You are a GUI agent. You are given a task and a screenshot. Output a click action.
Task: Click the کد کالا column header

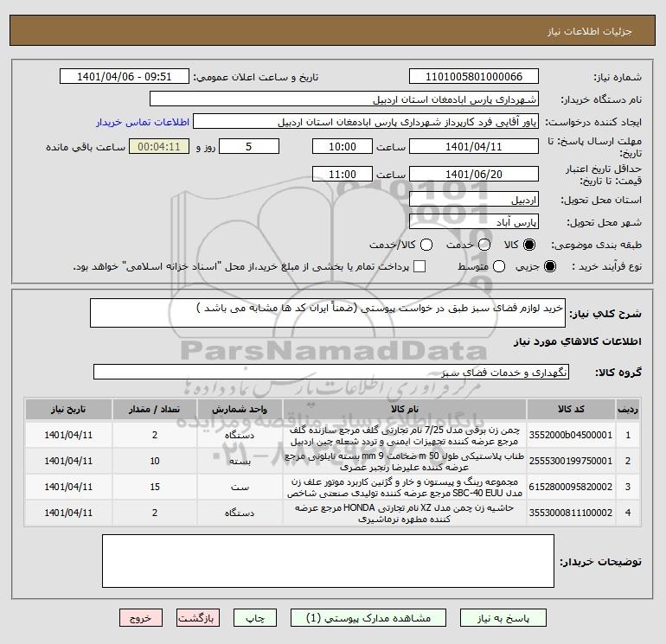[571, 409]
